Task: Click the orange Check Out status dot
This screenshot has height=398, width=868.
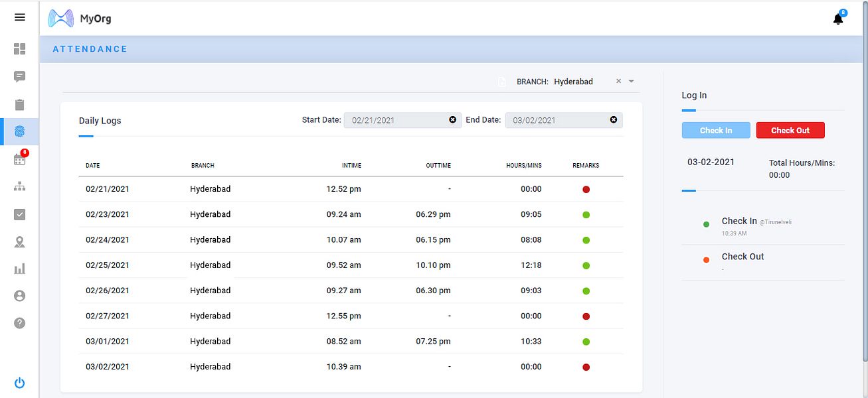Action: (x=706, y=260)
